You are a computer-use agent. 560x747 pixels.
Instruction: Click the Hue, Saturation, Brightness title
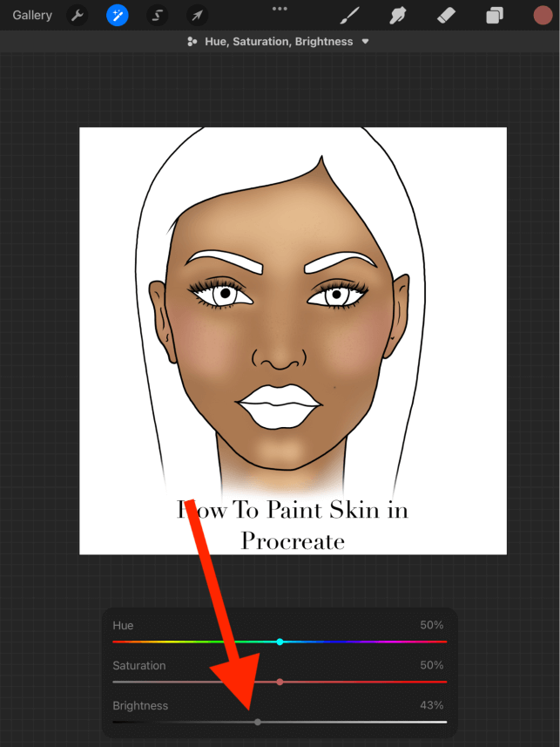(279, 42)
